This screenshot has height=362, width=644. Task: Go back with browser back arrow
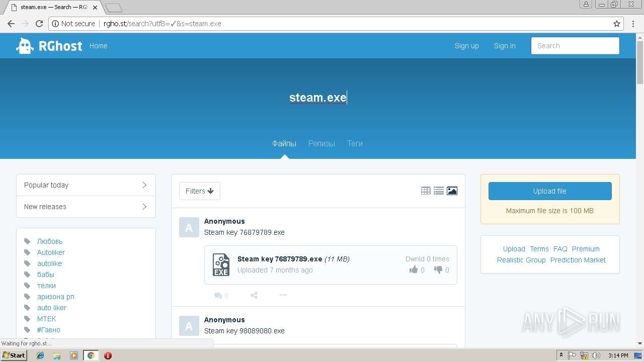(x=11, y=24)
